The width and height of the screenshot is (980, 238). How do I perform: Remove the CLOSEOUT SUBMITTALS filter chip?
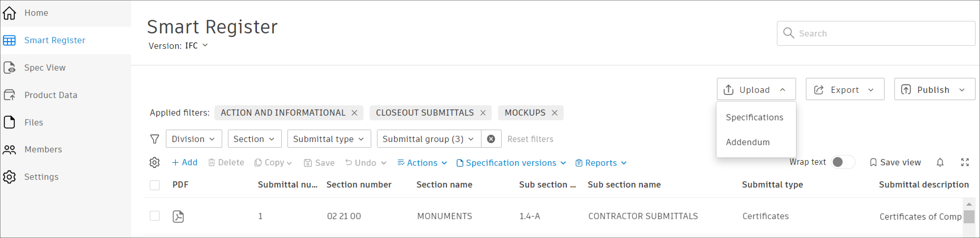[483, 113]
